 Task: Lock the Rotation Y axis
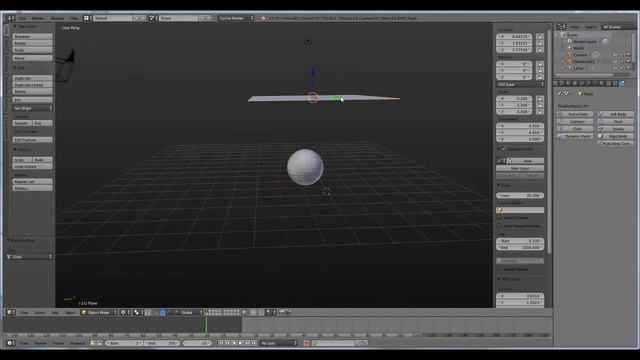coord(540,71)
